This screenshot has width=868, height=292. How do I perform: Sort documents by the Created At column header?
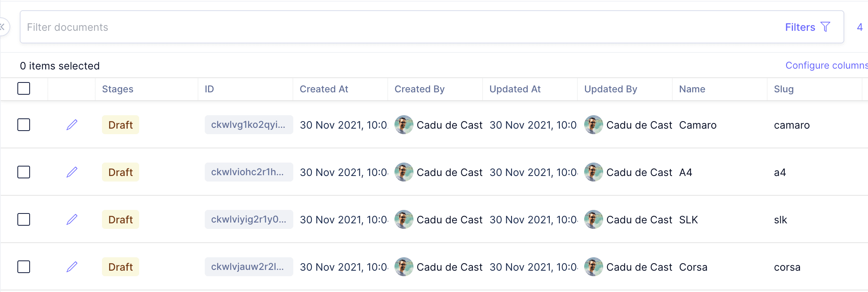tap(324, 89)
